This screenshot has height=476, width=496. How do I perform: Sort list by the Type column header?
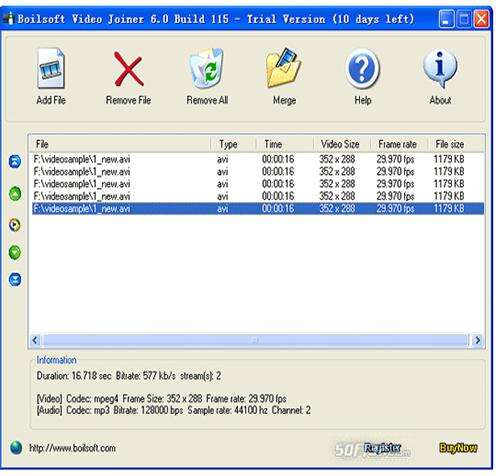click(233, 144)
